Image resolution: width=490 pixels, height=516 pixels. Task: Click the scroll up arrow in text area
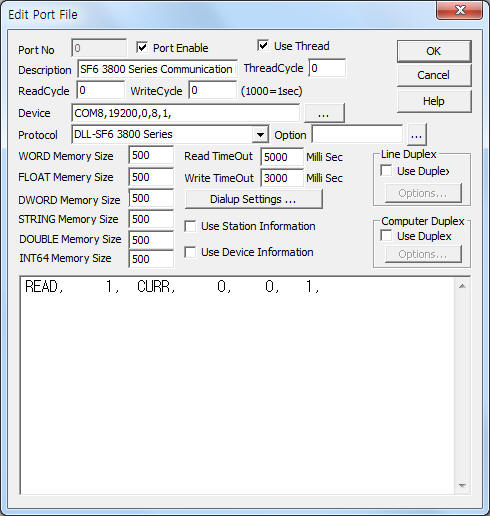click(462, 286)
